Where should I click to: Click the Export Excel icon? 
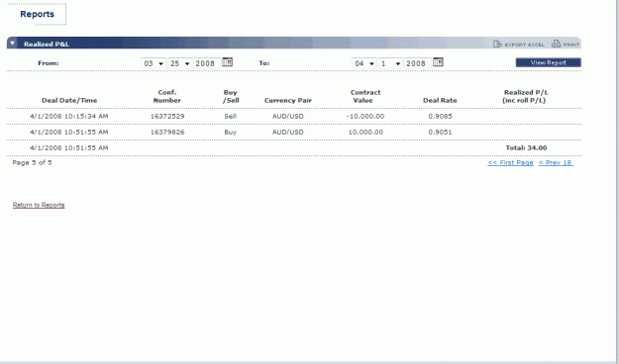(x=497, y=44)
